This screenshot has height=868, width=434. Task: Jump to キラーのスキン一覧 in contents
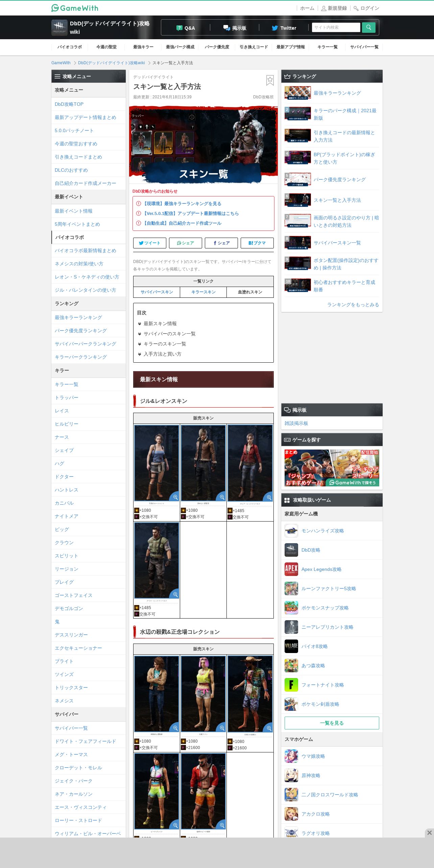click(165, 344)
